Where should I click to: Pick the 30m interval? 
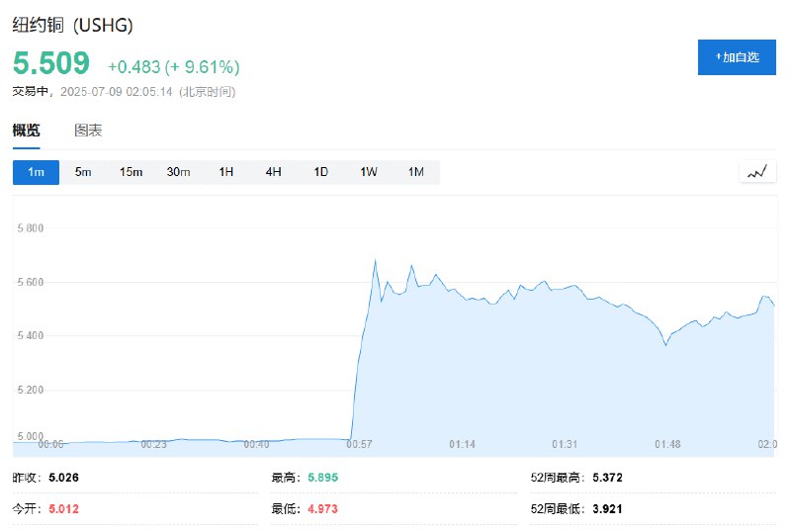178,172
